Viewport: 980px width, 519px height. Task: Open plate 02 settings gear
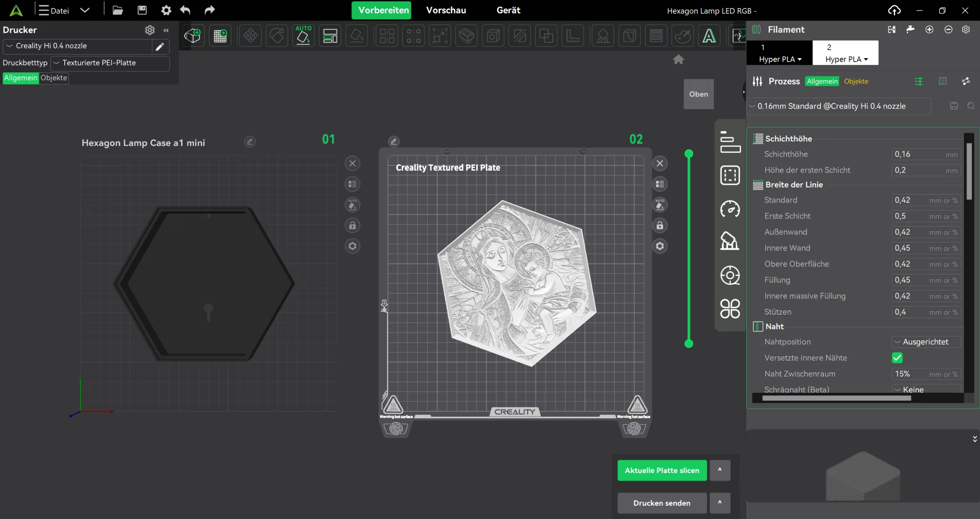tap(660, 246)
